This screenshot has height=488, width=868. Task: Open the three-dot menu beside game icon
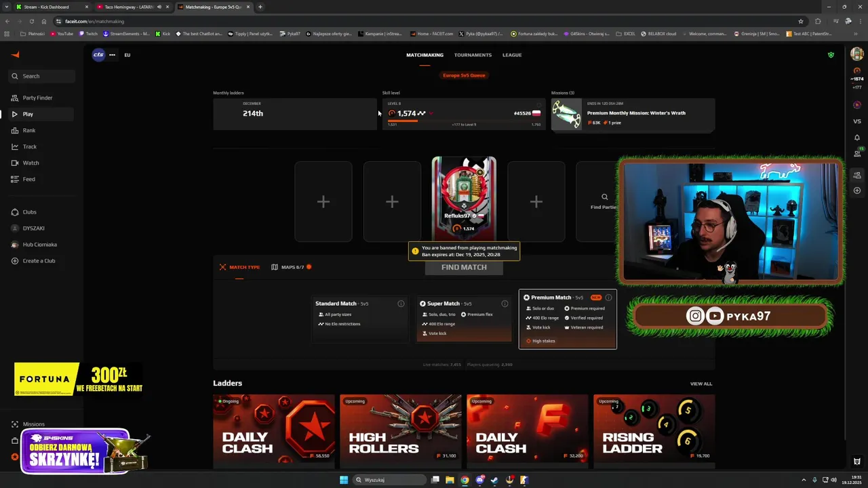click(112, 55)
